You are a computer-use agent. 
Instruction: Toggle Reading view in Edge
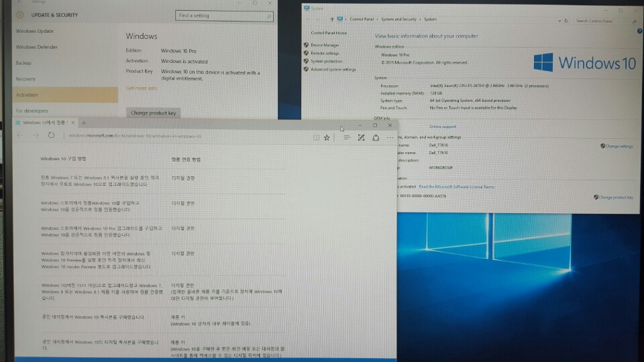[x=316, y=138]
